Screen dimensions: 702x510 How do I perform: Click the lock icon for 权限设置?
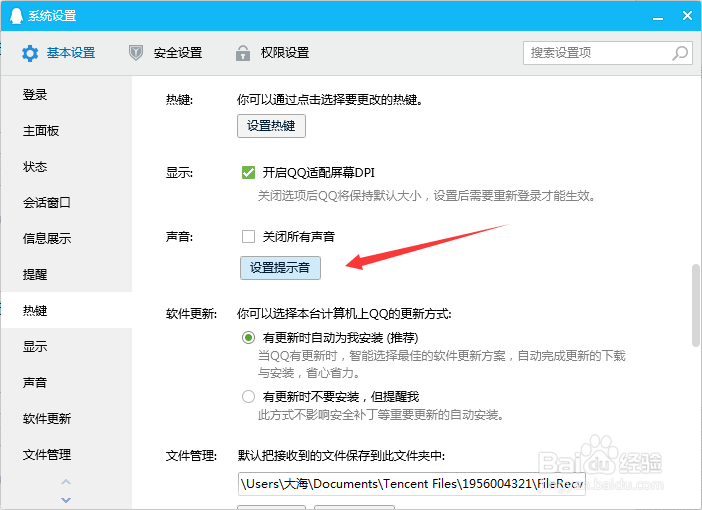coord(243,53)
